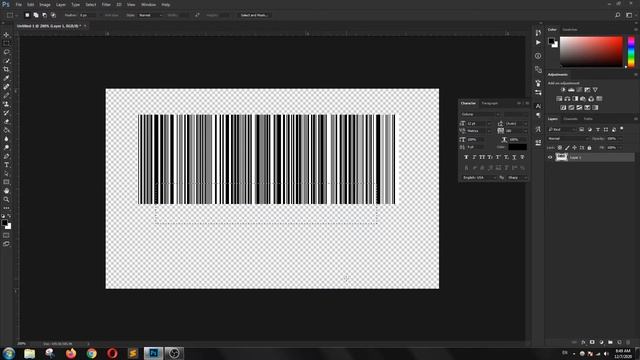Open font family dropdown in Character panel
Image resolution: width=640 pixels, height=360 pixels.
tap(480, 114)
